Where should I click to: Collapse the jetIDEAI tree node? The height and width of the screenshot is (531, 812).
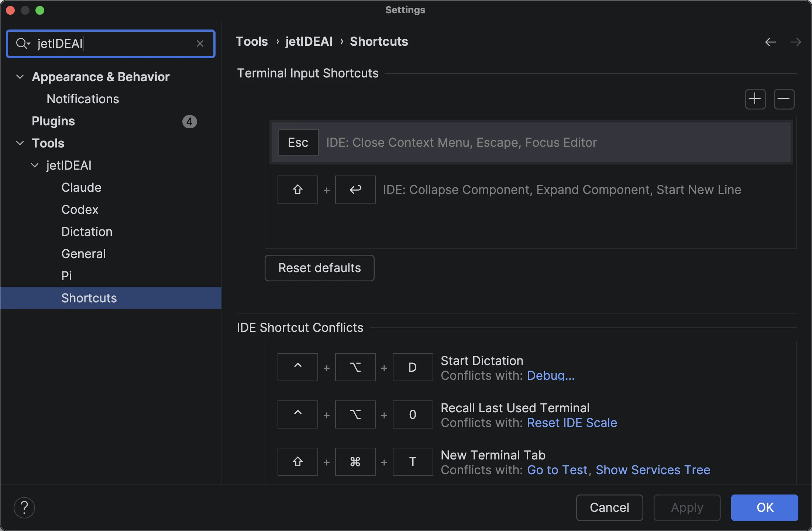point(35,165)
